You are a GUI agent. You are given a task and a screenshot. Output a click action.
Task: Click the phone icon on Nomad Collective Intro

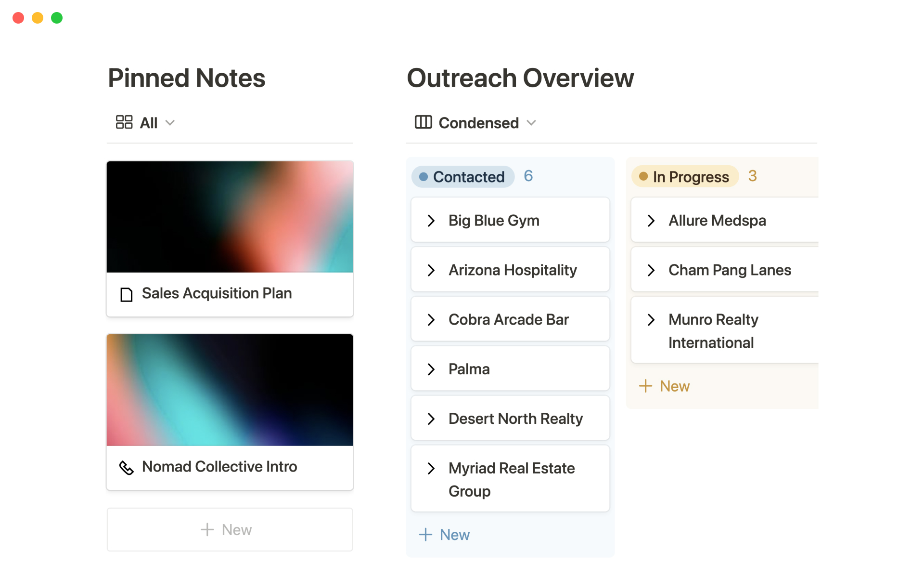pos(126,467)
